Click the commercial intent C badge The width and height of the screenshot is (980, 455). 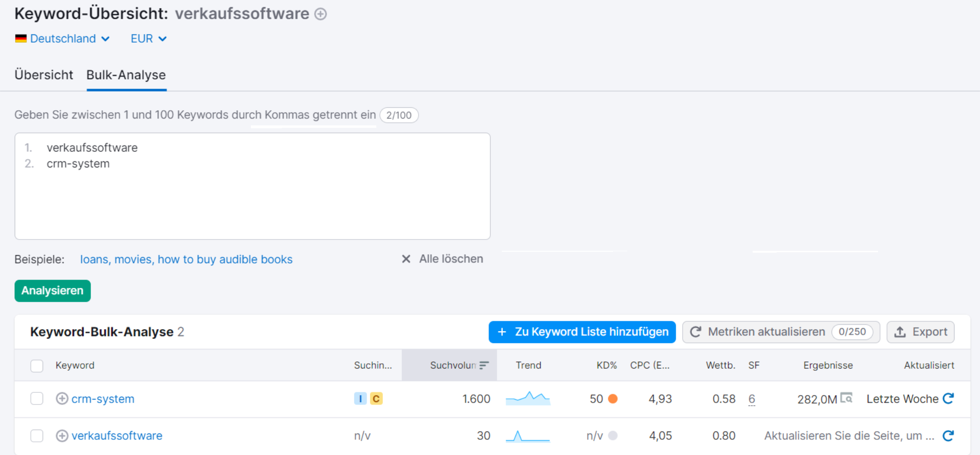376,399
